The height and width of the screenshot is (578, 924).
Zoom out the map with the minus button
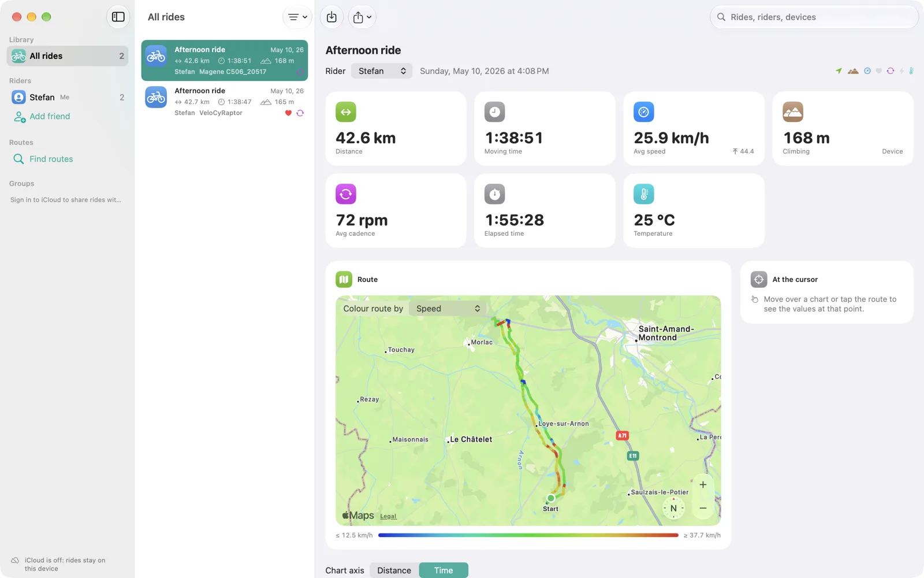703,508
